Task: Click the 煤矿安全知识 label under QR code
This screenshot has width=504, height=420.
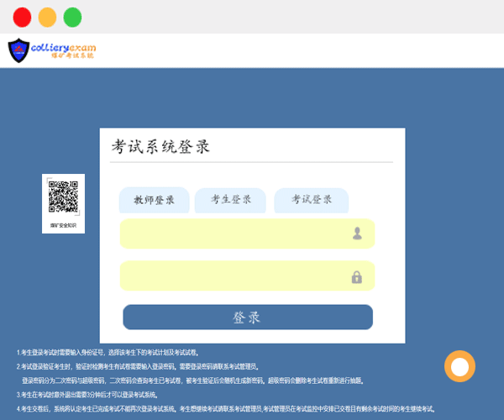Action: [63, 225]
